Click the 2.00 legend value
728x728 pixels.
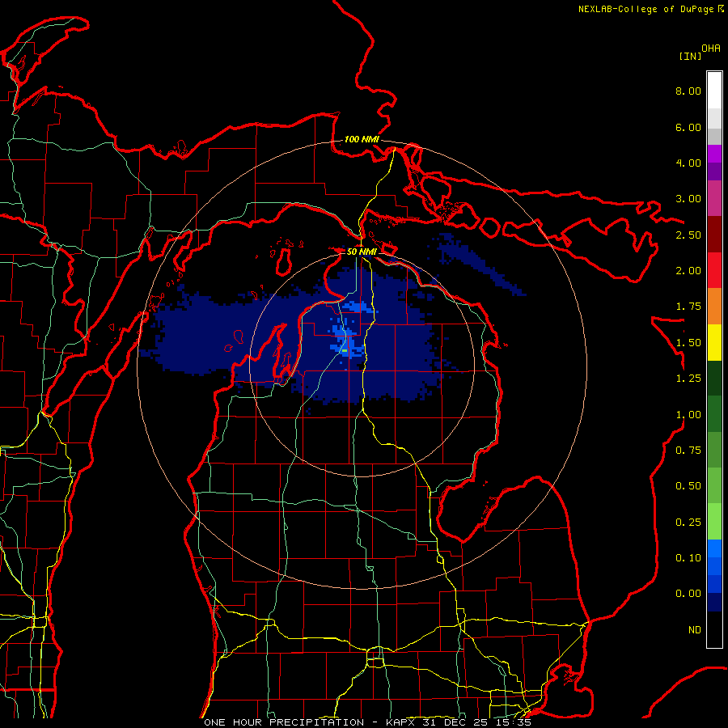(x=688, y=271)
